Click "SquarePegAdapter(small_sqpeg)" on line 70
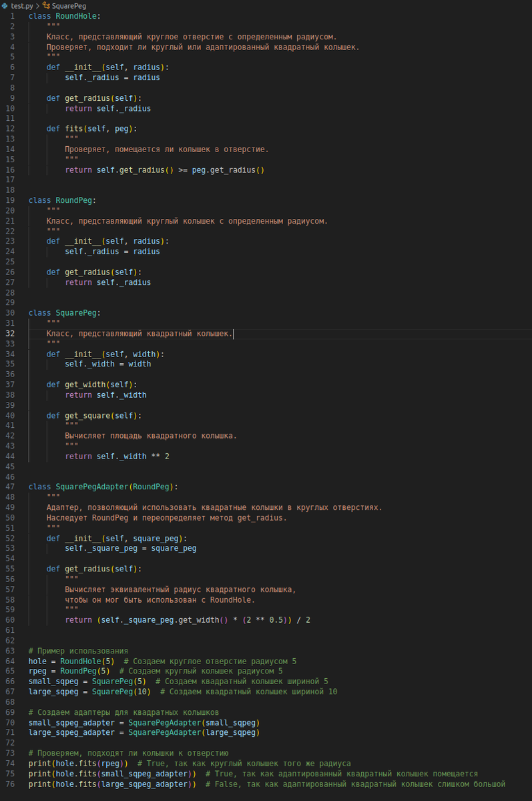 (x=194, y=723)
